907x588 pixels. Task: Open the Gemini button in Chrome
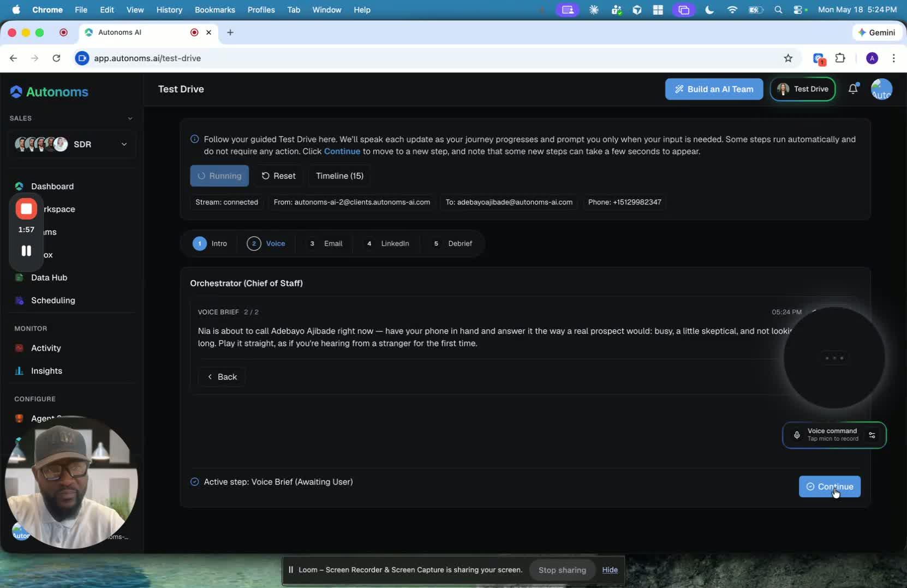[x=876, y=33]
